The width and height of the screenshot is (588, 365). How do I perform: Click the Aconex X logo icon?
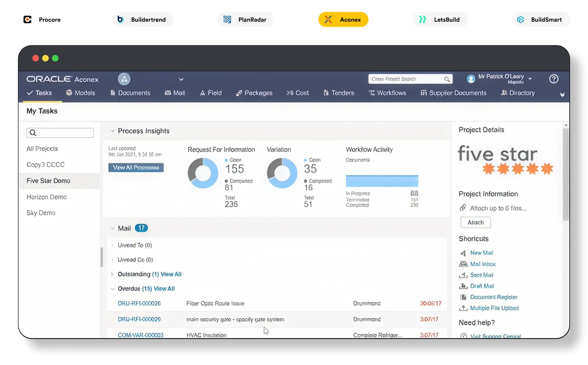click(328, 19)
